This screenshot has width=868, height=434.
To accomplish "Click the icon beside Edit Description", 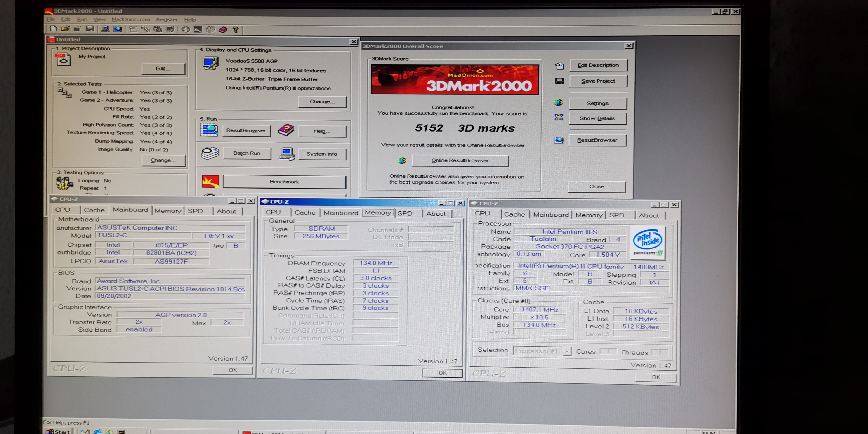I will (559, 66).
